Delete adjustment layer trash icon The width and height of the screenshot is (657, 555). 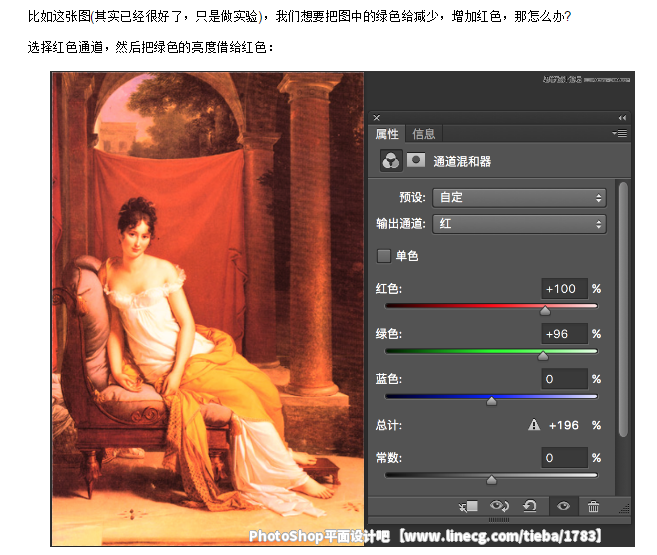pos(593,506)
